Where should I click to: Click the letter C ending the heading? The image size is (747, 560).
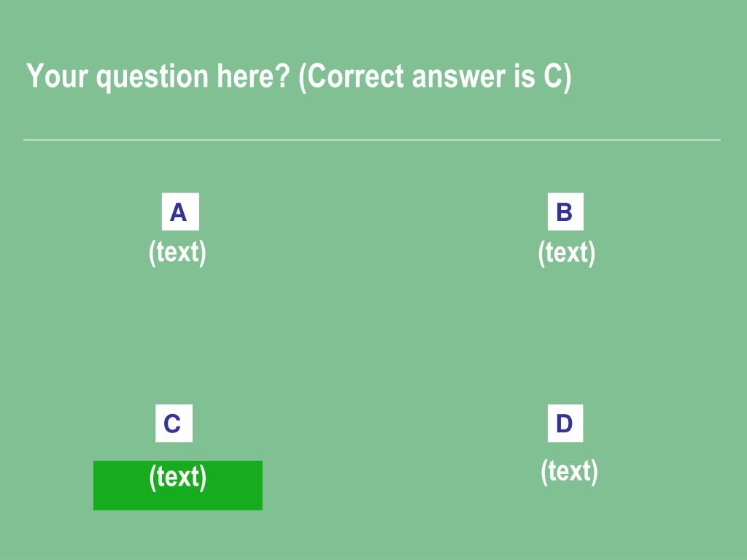[x=553, y=76]
